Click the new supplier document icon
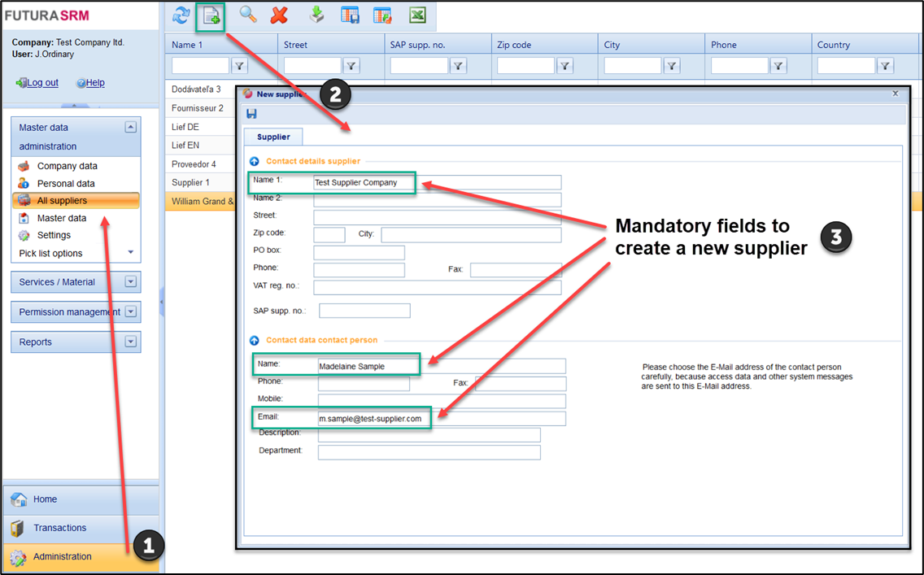The height and width of the screenshot is (575, 924). [212, 16]
